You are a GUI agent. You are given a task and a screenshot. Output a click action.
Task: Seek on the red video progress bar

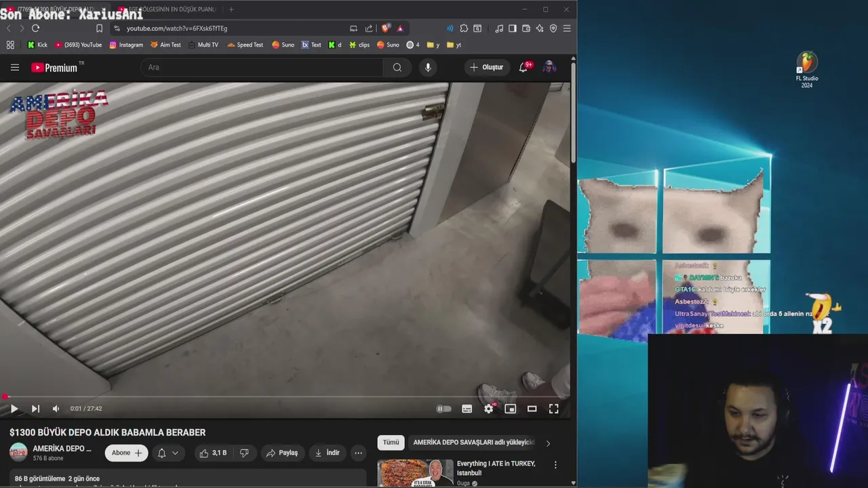[285, 397]
